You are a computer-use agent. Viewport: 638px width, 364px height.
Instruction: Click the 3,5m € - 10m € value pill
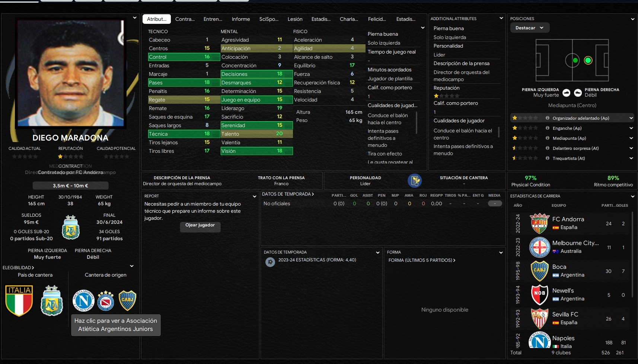coord(71,186)
